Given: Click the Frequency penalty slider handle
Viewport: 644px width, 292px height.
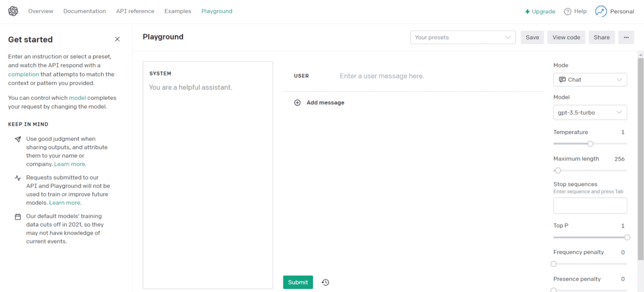Looking at the screenshot, I should pyautogui.click(x=553, y=264).
